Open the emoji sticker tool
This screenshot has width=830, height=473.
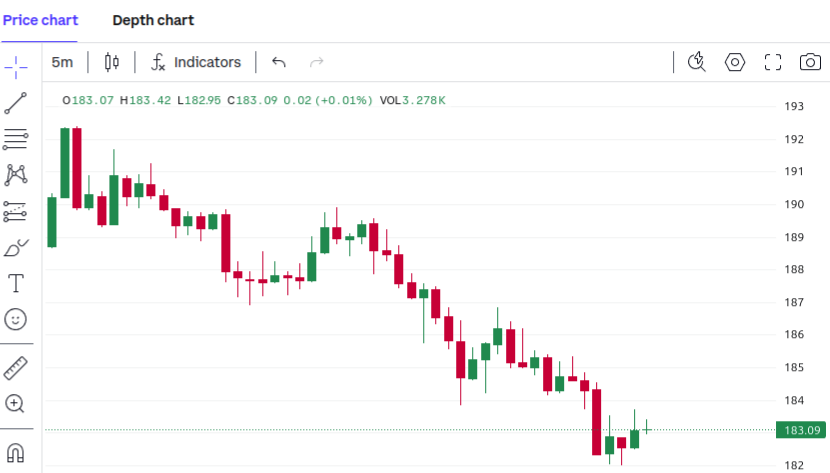click(x=16, y=319)
